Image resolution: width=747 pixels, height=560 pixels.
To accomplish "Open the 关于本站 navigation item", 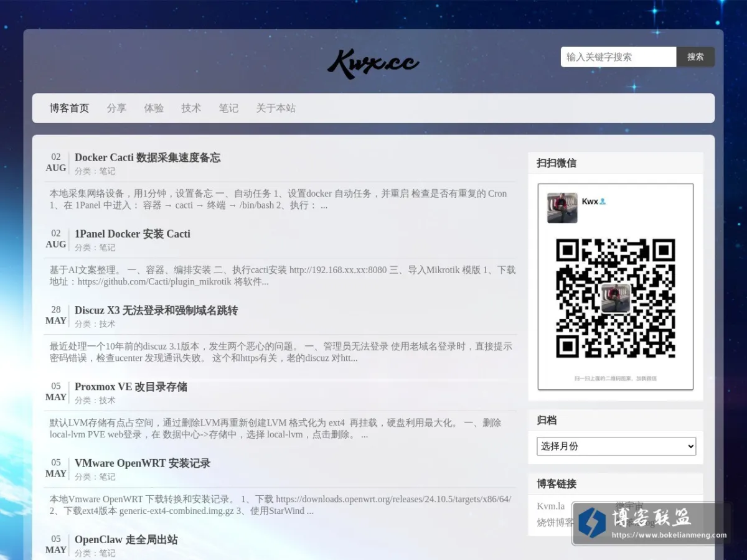I will tap(276, 108).
